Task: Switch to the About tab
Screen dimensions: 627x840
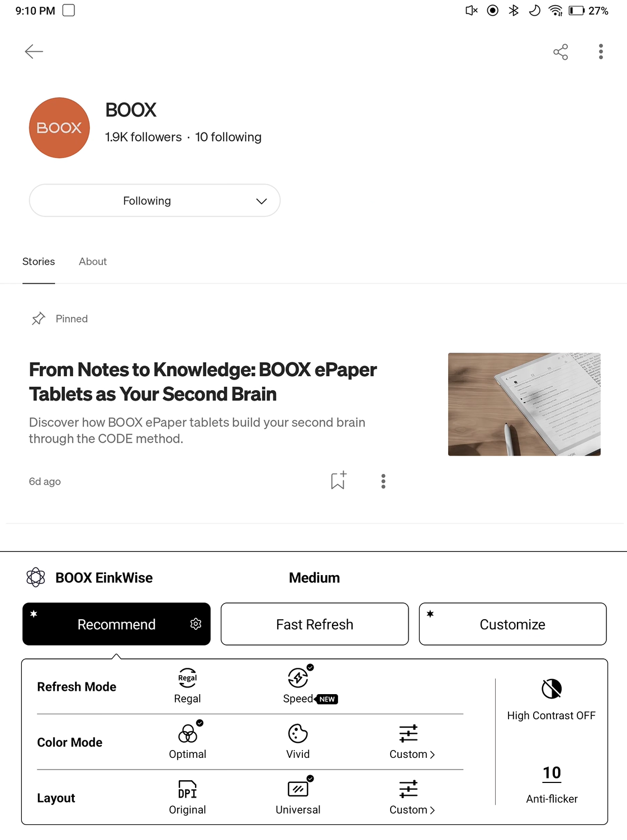Action: (x=92, y=261)
